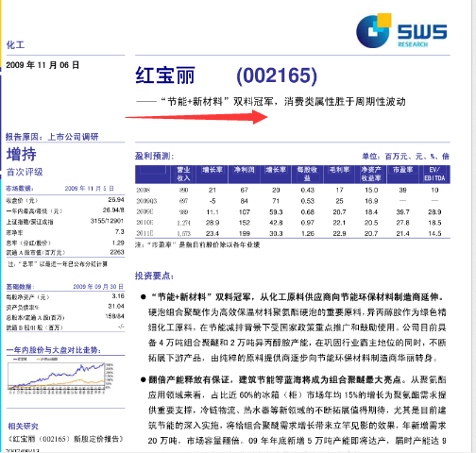Click the 基础数据 section label

pos(20,287)
